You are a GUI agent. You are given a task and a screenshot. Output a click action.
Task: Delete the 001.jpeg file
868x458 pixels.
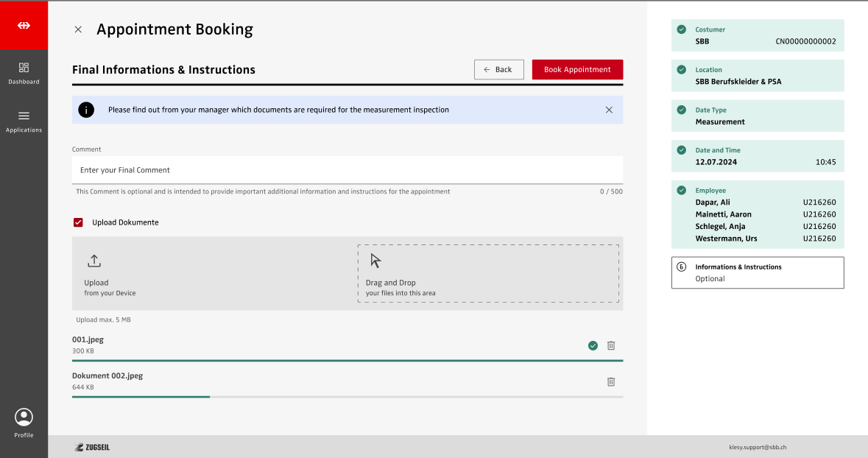click(x=611, y=345)
